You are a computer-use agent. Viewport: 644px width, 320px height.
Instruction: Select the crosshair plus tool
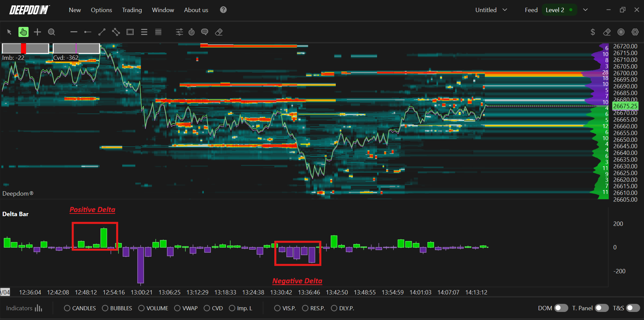coord(37,32)
